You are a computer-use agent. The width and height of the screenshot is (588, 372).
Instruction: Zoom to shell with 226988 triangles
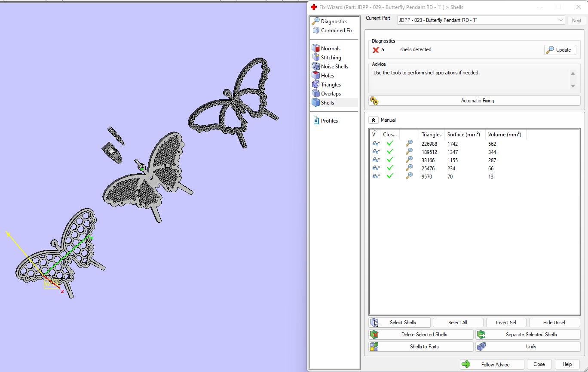(409, 144)
